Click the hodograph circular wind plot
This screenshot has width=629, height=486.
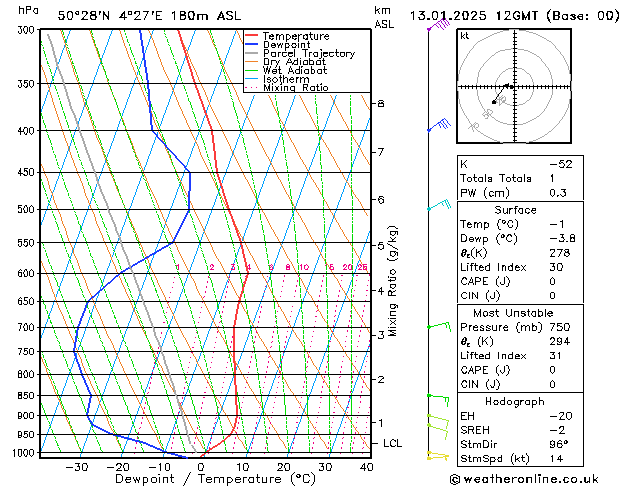514,86
